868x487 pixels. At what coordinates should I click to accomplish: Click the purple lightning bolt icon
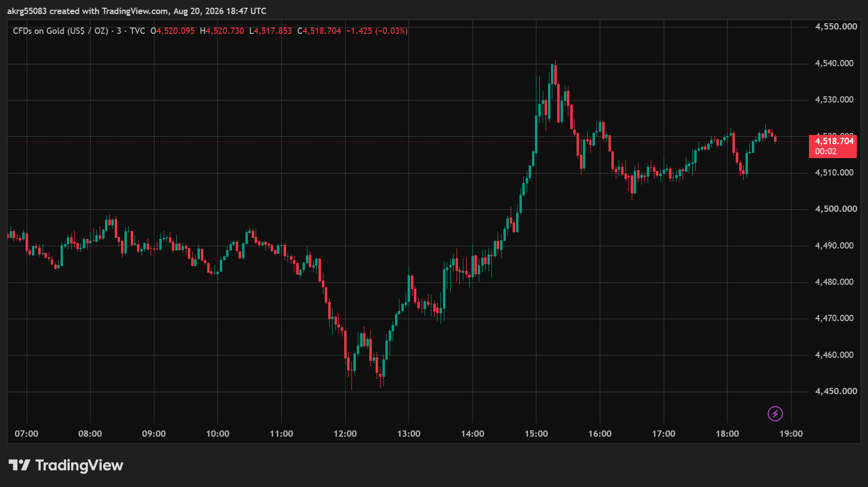pyautogui.click(x=775, y=413)
